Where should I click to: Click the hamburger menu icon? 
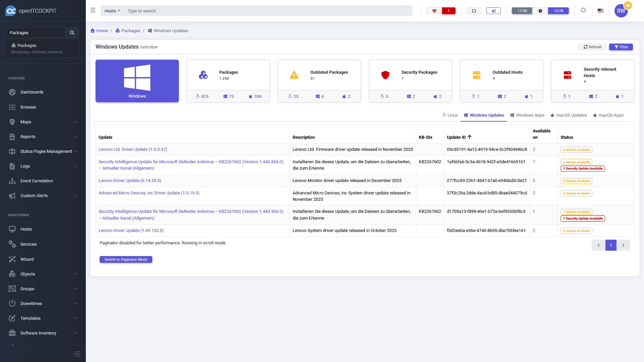(93, 10)
